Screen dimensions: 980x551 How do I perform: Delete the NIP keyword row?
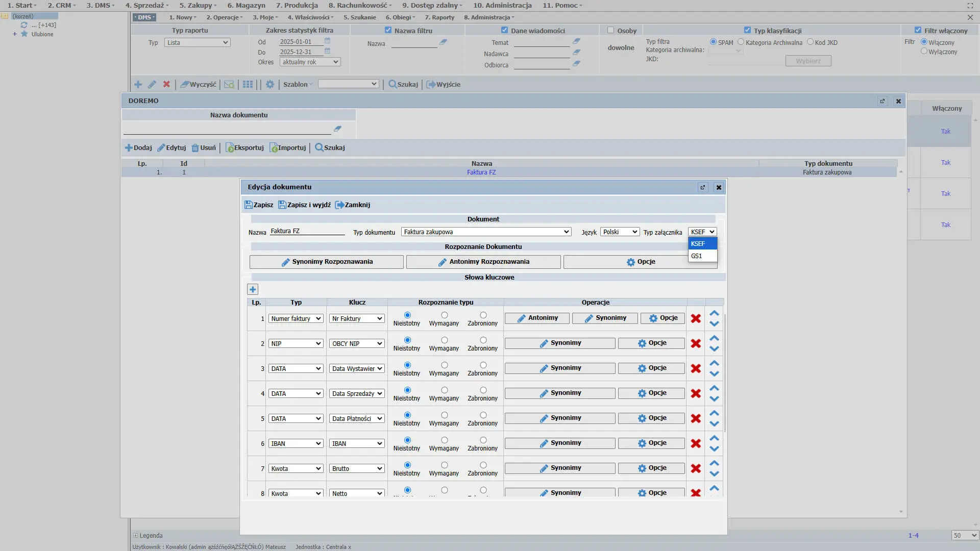click(x=695, y=343)
